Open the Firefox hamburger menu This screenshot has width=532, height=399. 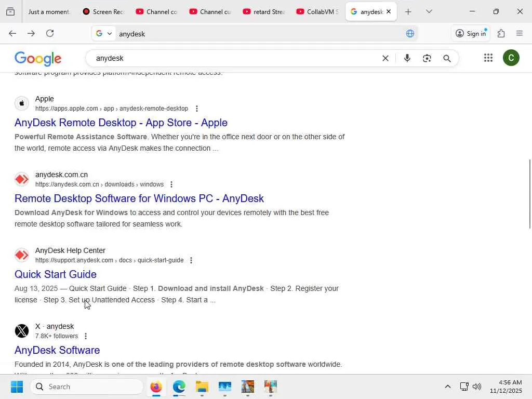(x=520, y=33)
